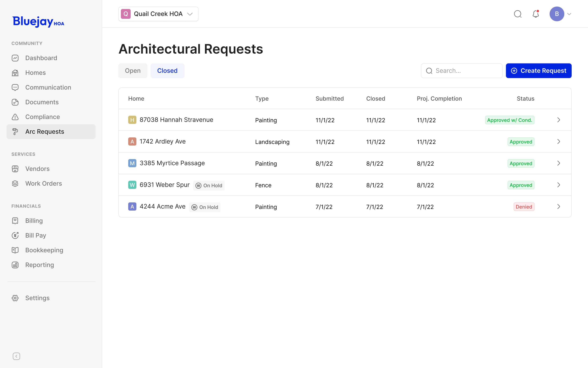Click the Proj. Completion column header
The height and width of the screenshot is (368, 588).
click(439, 99)
